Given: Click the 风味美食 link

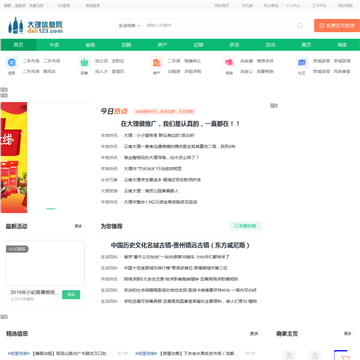Looking at the screenshot, I should (342, 71).
